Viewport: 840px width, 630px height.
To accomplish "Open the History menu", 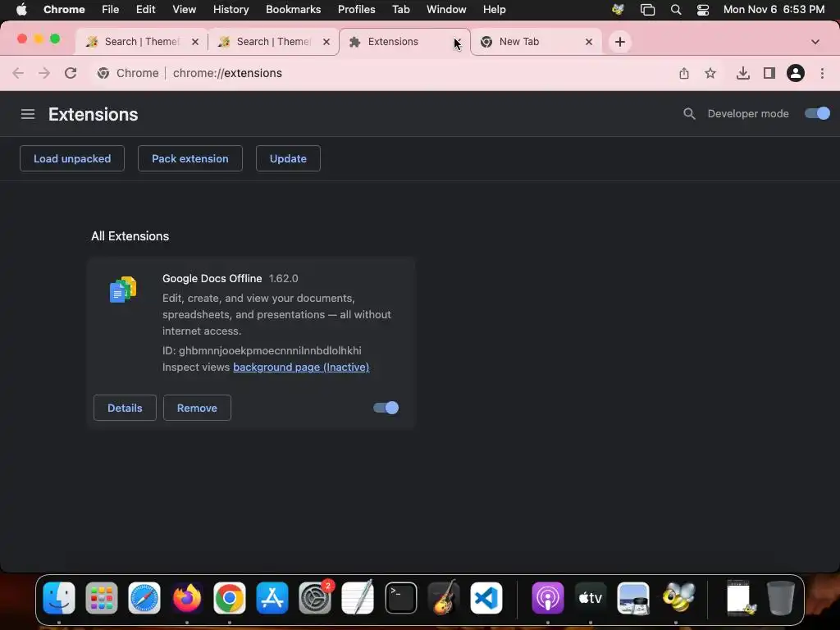I will pyautogui.click(x=231, y=10).
